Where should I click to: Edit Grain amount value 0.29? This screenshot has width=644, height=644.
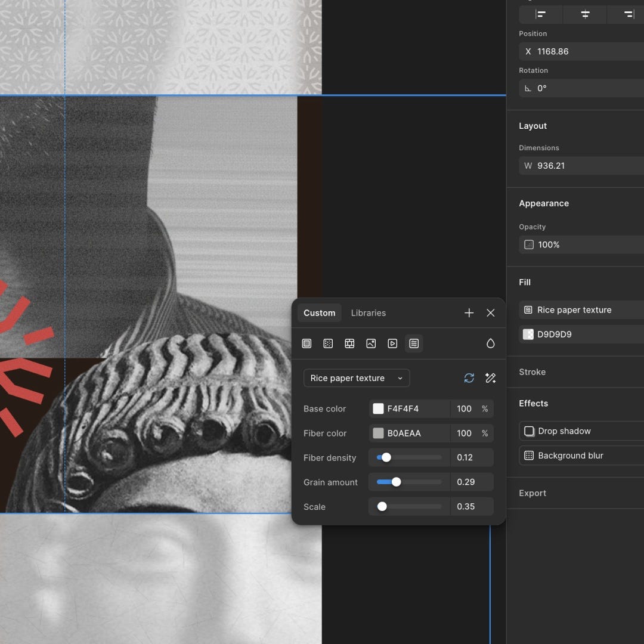pyautogui.click(x=472, y=482)
